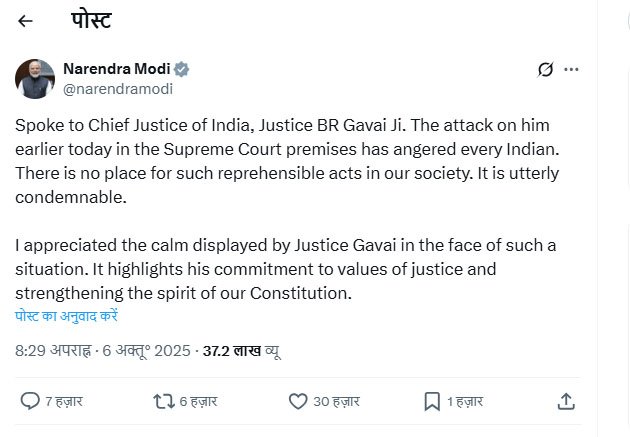
Task: Like the post with the heart
Action: coord(297,401)
